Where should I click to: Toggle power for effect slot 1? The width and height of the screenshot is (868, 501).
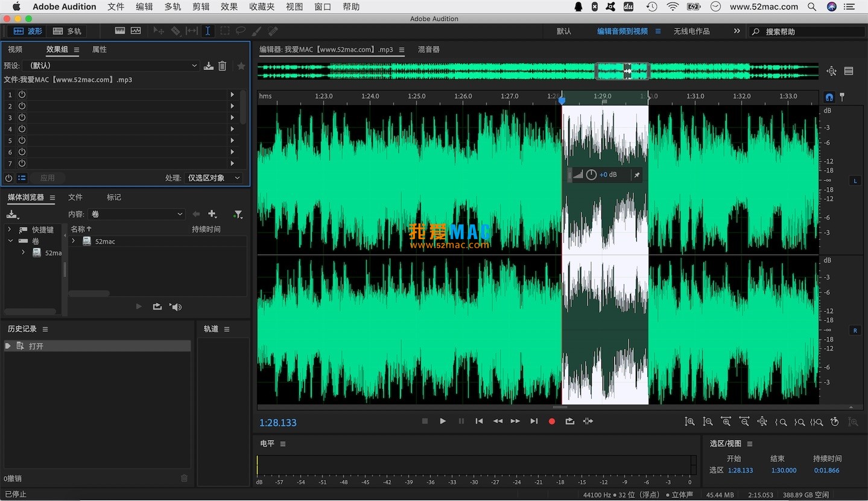tap(22, 95)
